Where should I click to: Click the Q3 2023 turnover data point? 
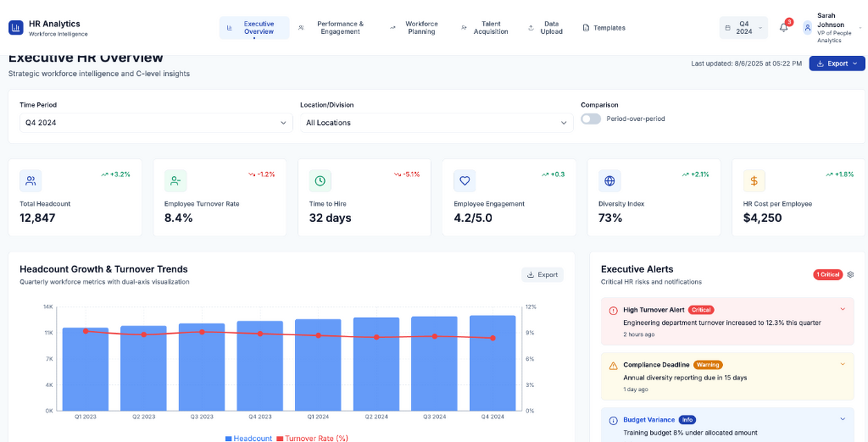pos(202,332)
